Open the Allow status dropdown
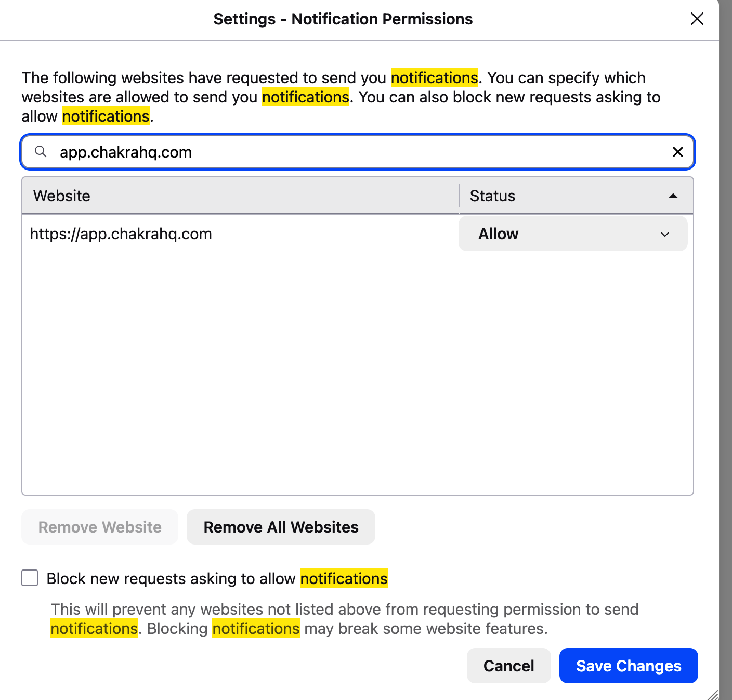The image size is (732, 700). 572,234
